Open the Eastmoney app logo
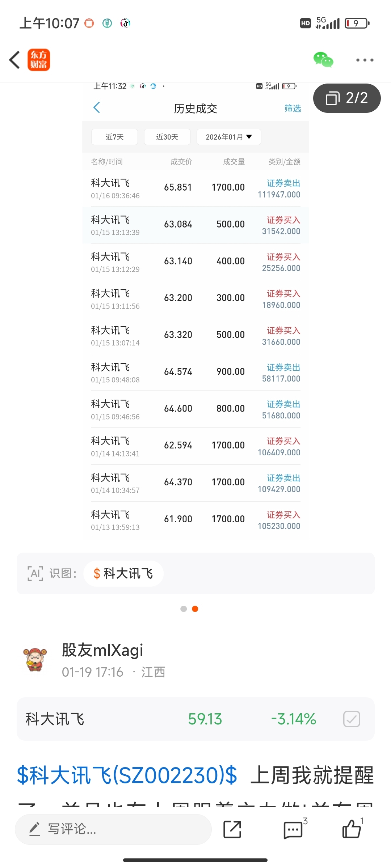This screenshot has width=391, height=868. [x=39, y=60]
